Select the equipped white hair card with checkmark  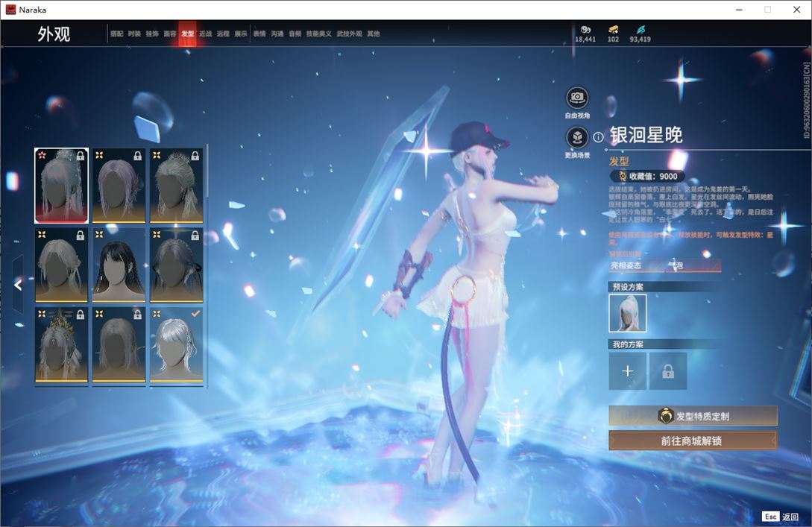[x=176, y=344]
